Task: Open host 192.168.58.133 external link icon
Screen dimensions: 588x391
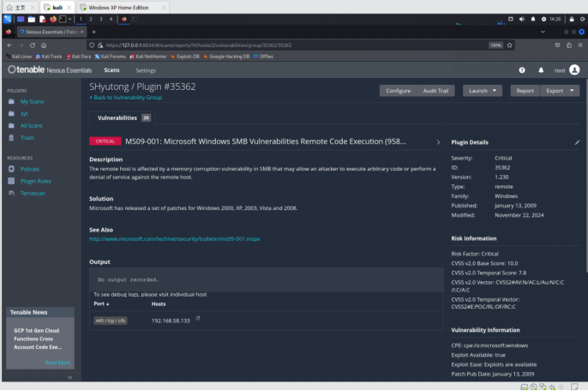Action: click(x=198, y=319)
